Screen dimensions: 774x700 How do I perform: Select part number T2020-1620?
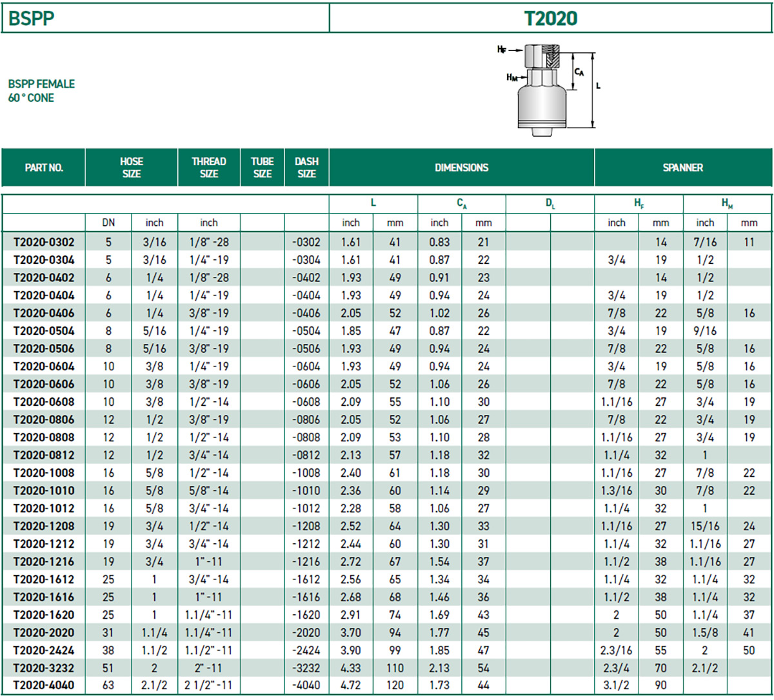point(44,615)
